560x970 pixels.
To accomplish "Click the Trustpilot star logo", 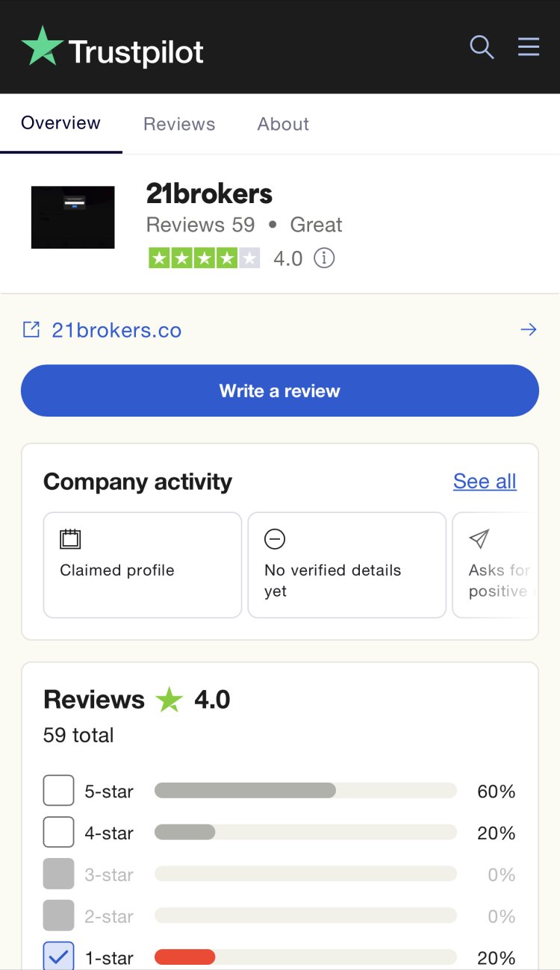I will (43, 47).
